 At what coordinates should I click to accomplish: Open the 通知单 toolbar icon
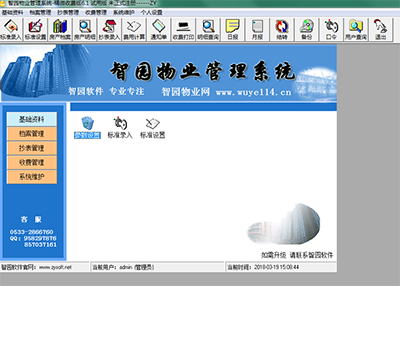(159, 30)
